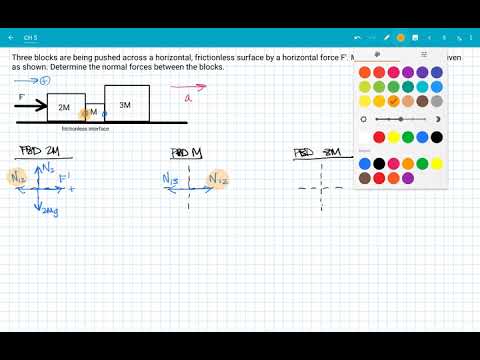Choose the light green swatch next to lime
The width and height of the screenshot is (480, 360).
tap(379, 87)
